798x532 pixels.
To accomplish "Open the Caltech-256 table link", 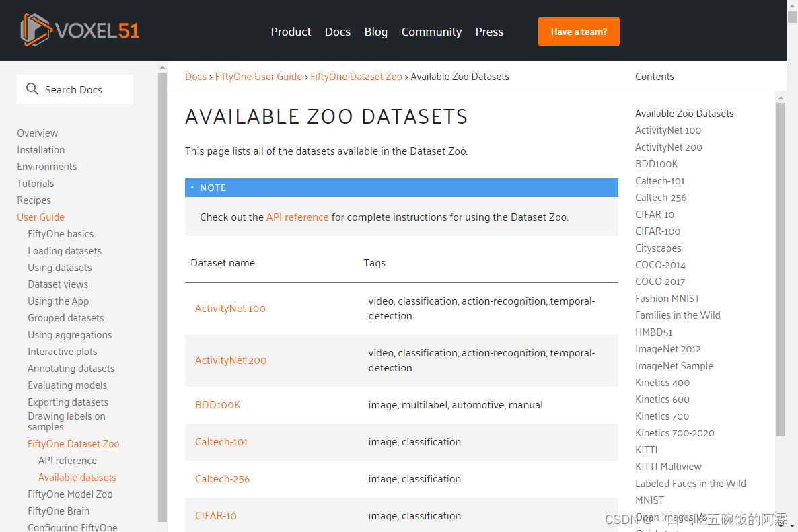I will click(x=223, y=479).
